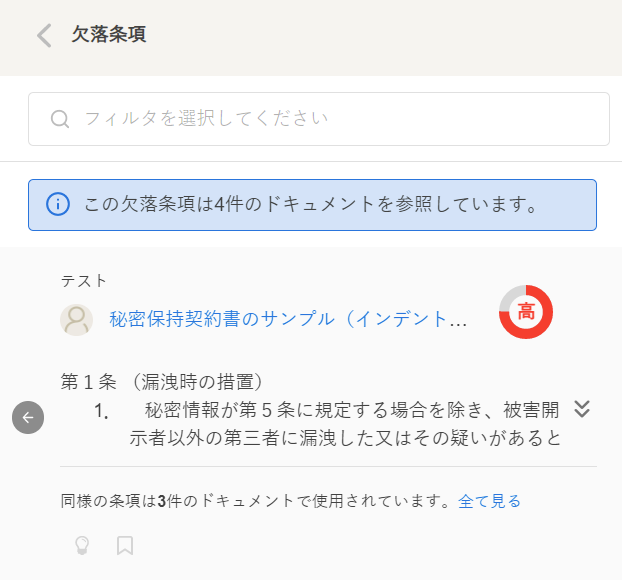
Task: Select the 第１条（漏洩時の措置）heading
Action: 162,381
